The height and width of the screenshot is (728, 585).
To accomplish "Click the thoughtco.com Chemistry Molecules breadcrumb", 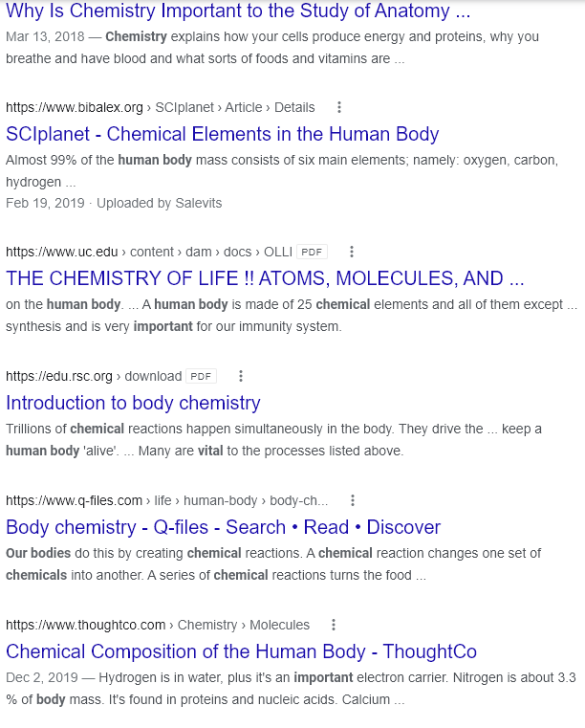I will [158, 625].
